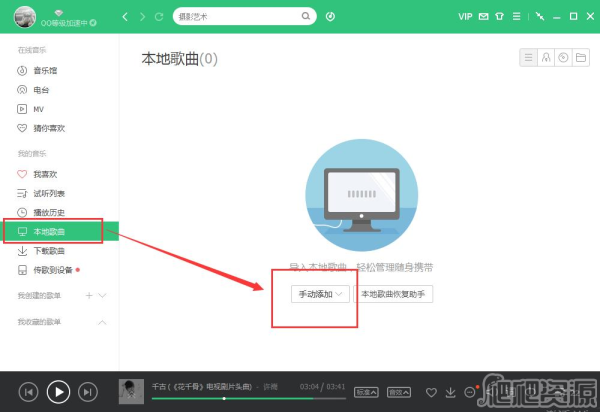Open 试听列表 in the sidebar
Image resolution: width=600 pixels, height=412 pixels.
pyautogui.click(x=41, y=194)
